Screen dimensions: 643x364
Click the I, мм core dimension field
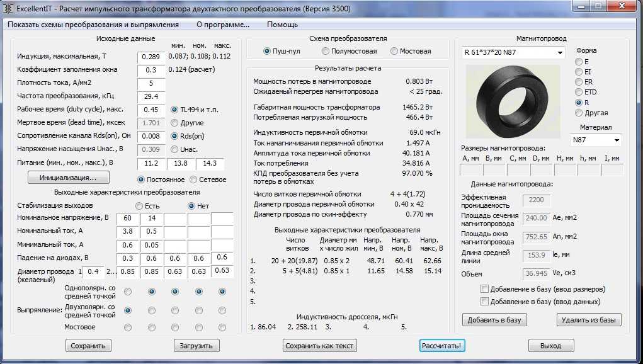point(612,169)
